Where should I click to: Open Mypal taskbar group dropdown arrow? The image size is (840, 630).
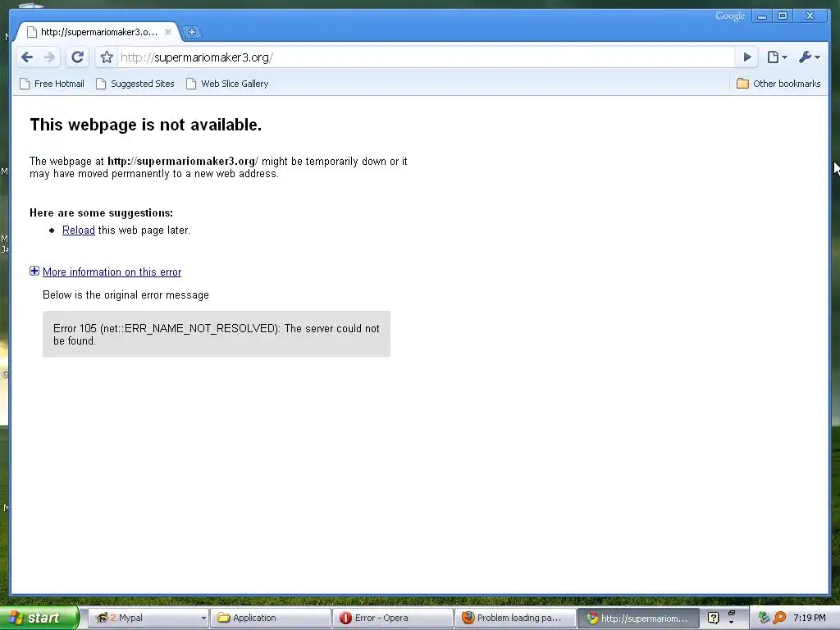click(203, 619)
